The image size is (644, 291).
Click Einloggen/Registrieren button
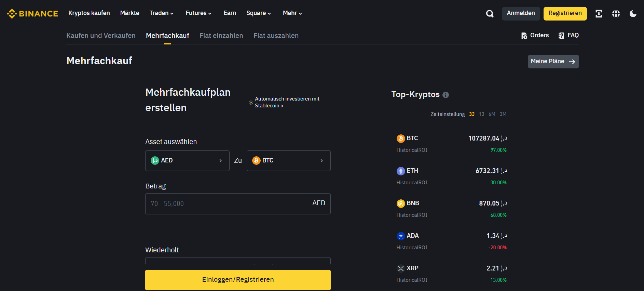(238, 280)
